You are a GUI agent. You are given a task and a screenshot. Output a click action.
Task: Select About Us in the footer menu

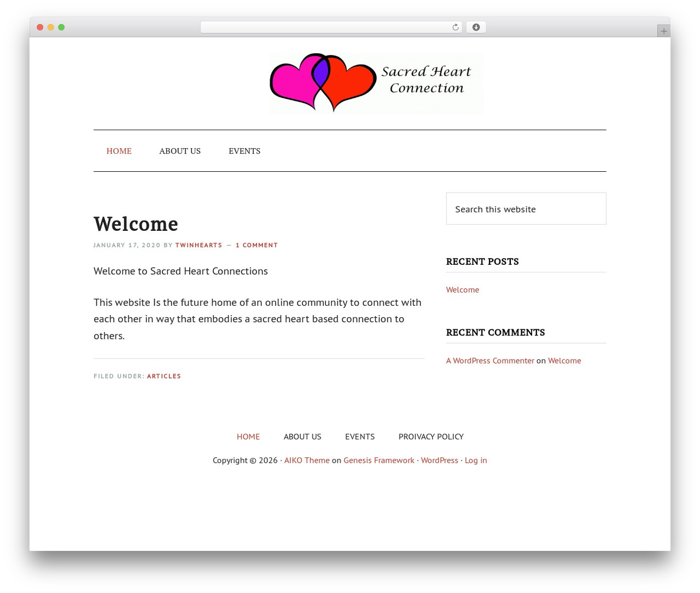click(x=302, y=437)
